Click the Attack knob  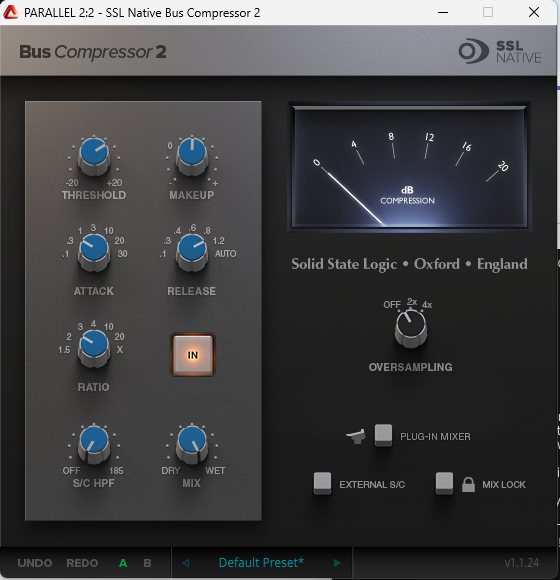pyautogui.click(x=94, y=252)
